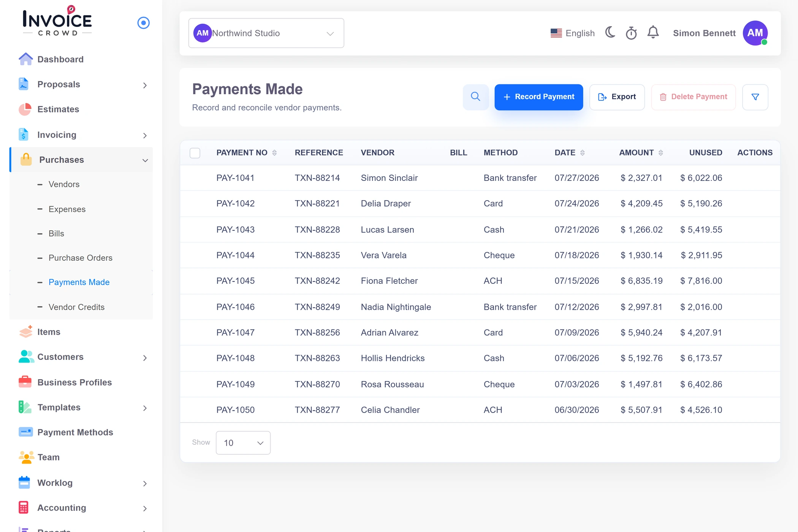This screenshot has height=532, width=798.
Task: Check the select-all payments checkbox
Action: click(195, 153)
